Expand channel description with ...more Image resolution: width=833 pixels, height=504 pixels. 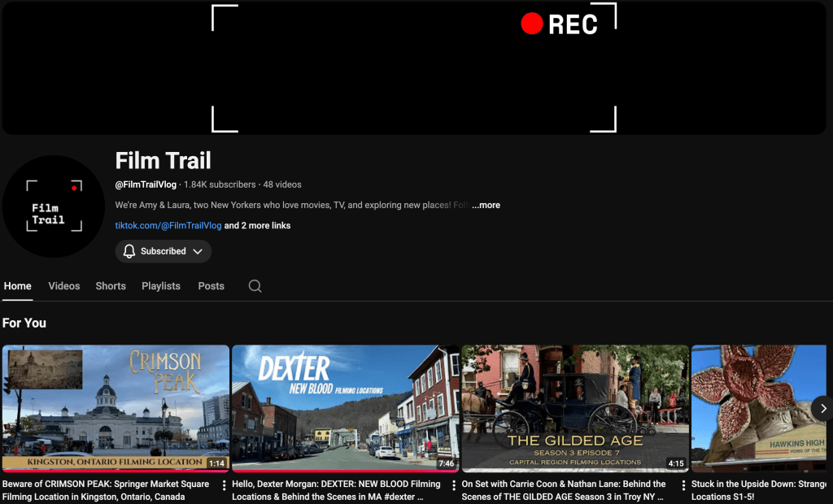[486, 206]
